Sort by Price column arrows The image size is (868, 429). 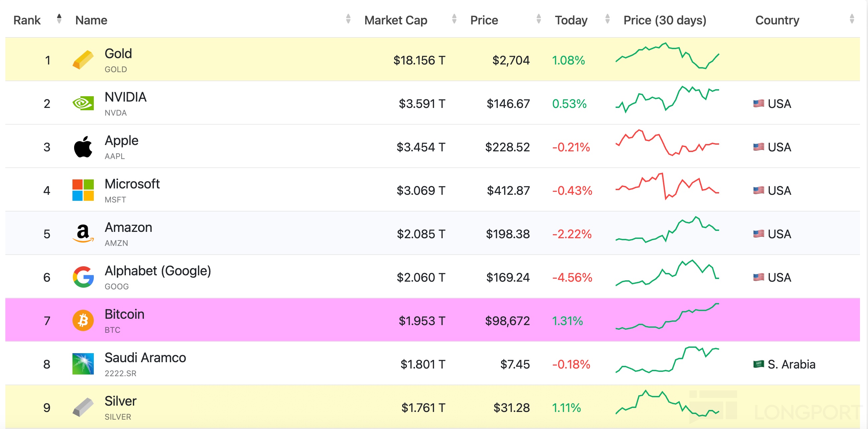[538, 19]
